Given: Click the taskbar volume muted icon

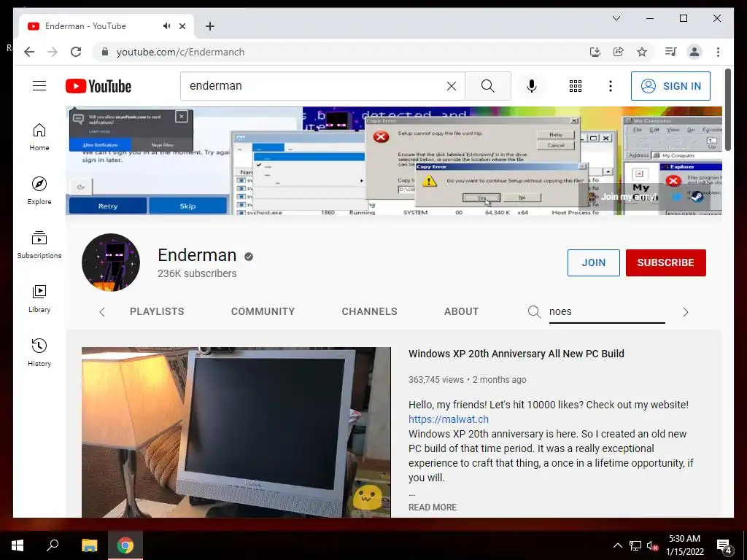Looking at the screenshot, I should coord(652,545).
